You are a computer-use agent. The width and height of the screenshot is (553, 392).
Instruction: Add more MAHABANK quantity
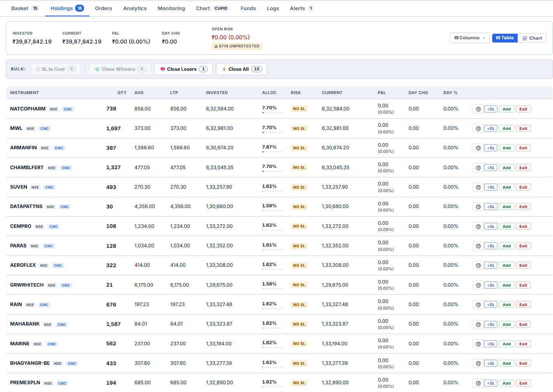tap(507, 325)
